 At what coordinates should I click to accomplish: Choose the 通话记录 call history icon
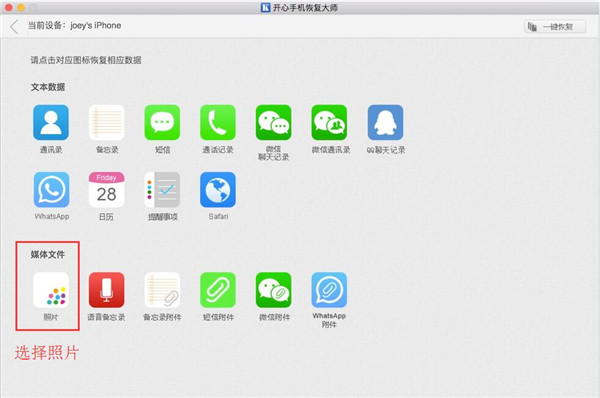click(218, 122)
